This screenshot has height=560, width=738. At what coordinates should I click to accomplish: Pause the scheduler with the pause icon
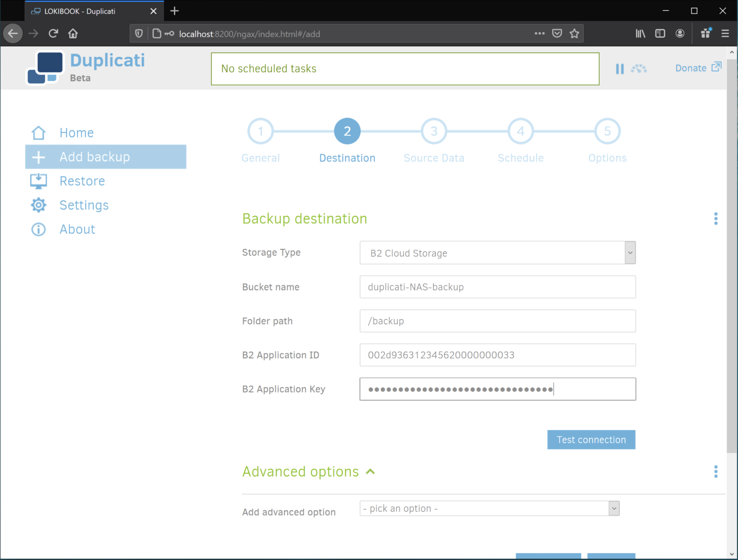620,68
